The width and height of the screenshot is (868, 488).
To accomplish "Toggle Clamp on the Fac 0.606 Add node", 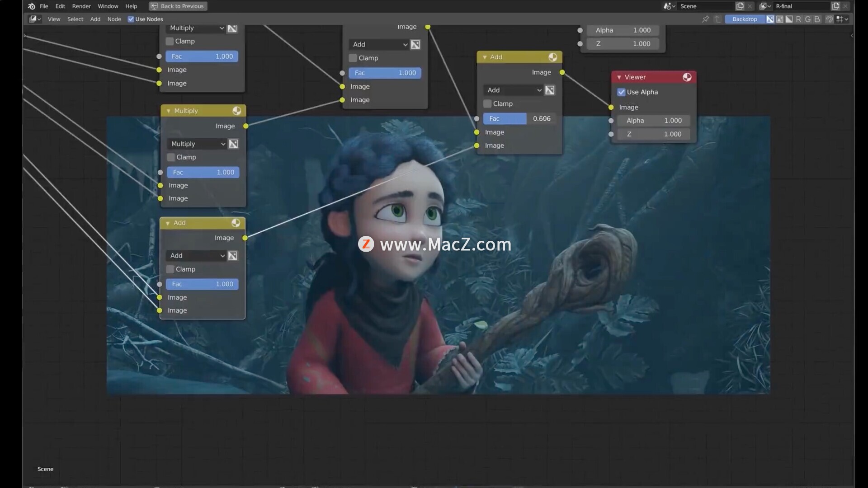I will click(487, 104).
